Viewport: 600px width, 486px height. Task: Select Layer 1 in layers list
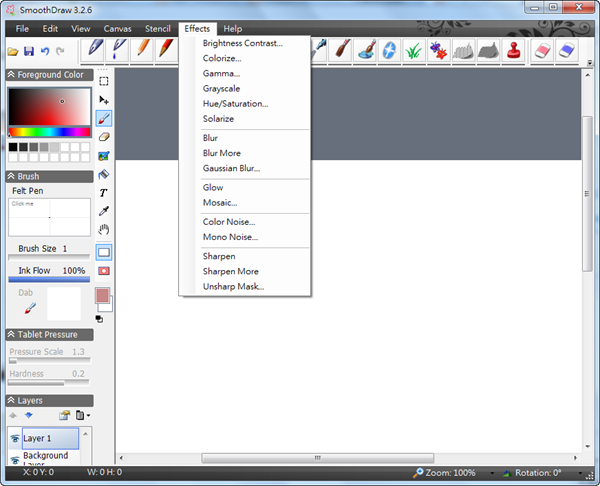coord(50,438)
